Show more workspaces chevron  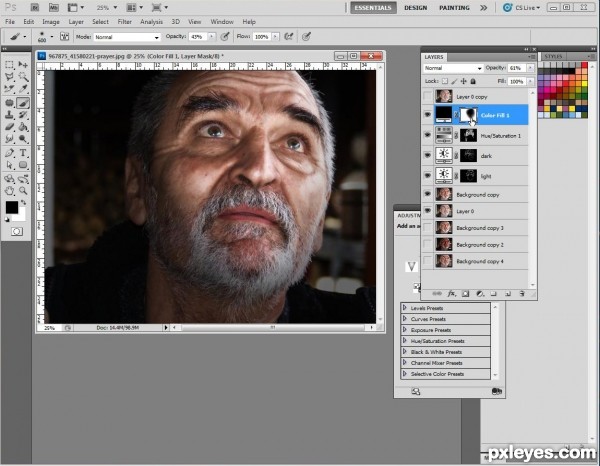point(484,8)
